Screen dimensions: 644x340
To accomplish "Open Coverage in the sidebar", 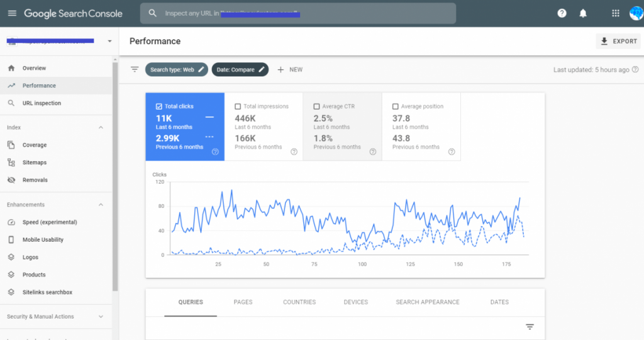I will pos(56,145).
